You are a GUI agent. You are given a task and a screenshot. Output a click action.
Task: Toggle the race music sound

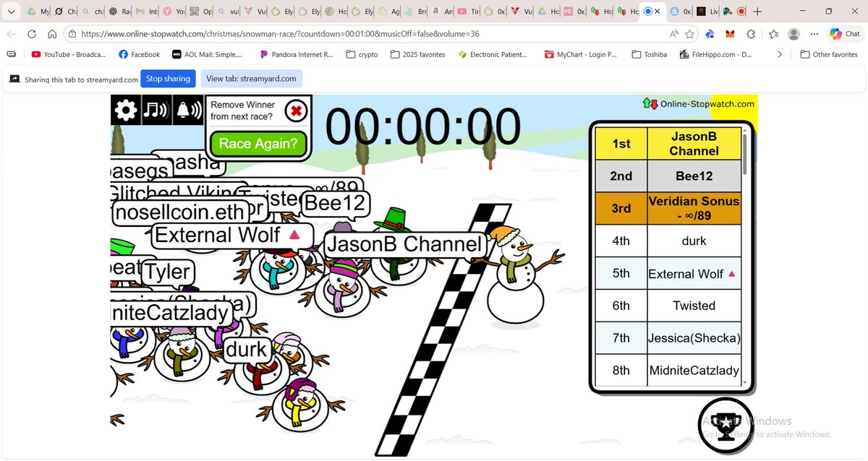click(x=157, y=111)
